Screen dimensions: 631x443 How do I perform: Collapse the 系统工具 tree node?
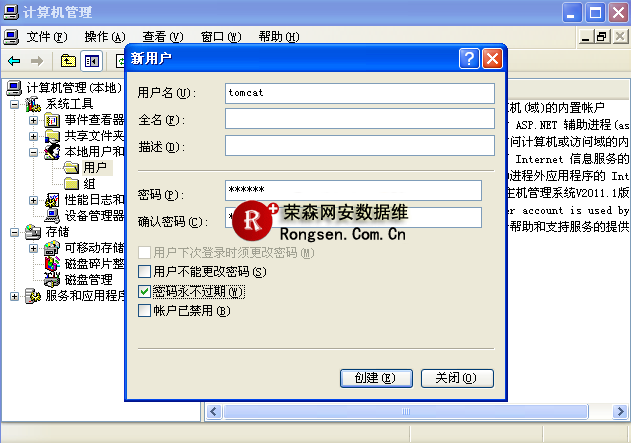pyautogui.click(x=15, y=104)
